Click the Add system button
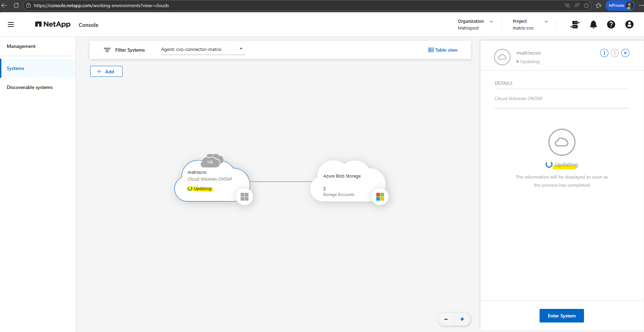 [106, 71]
